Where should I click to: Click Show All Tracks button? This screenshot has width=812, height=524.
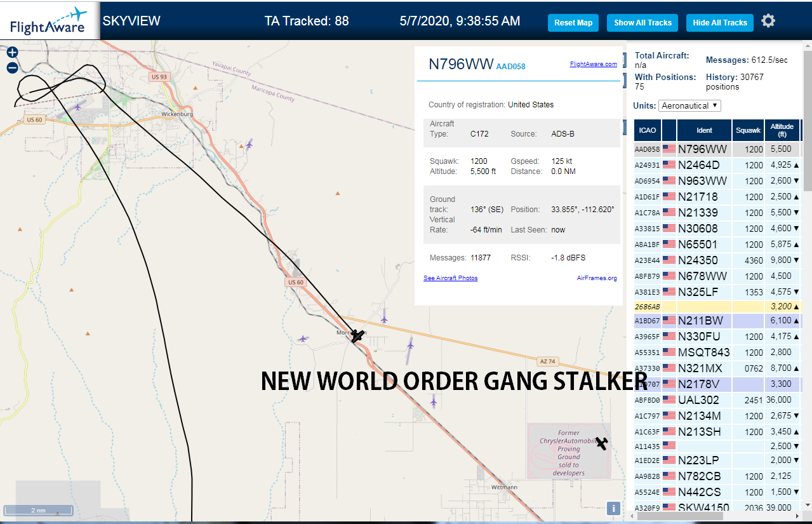click(x=642, y=23)
